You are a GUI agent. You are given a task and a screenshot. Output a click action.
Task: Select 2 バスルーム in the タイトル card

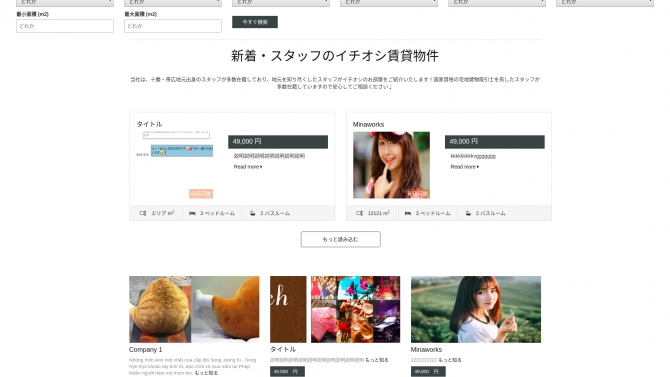(x=275, y=213)
